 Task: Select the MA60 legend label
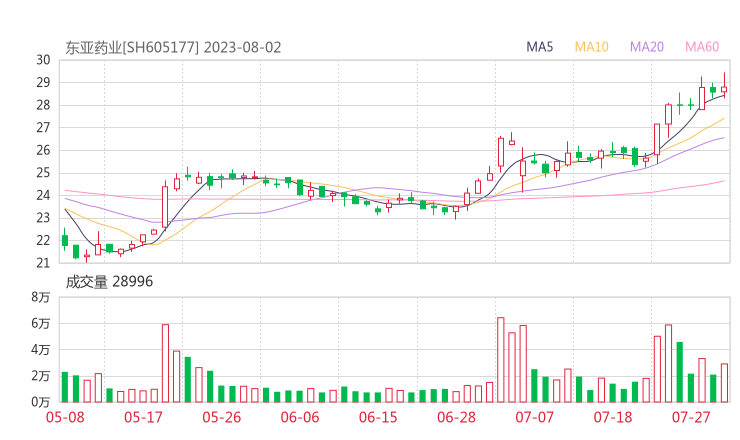(702, 47)
